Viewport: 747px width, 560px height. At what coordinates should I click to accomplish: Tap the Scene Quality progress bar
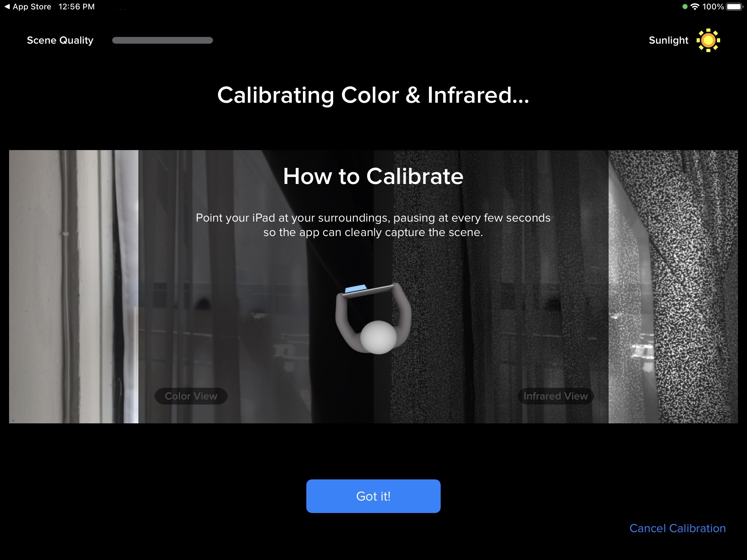coord(163,40)
